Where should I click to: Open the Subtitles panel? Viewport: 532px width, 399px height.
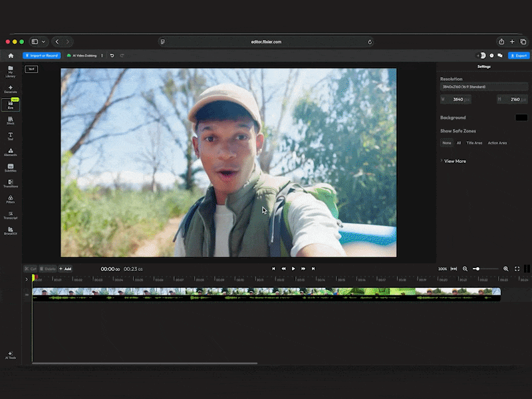coord(11,168)
